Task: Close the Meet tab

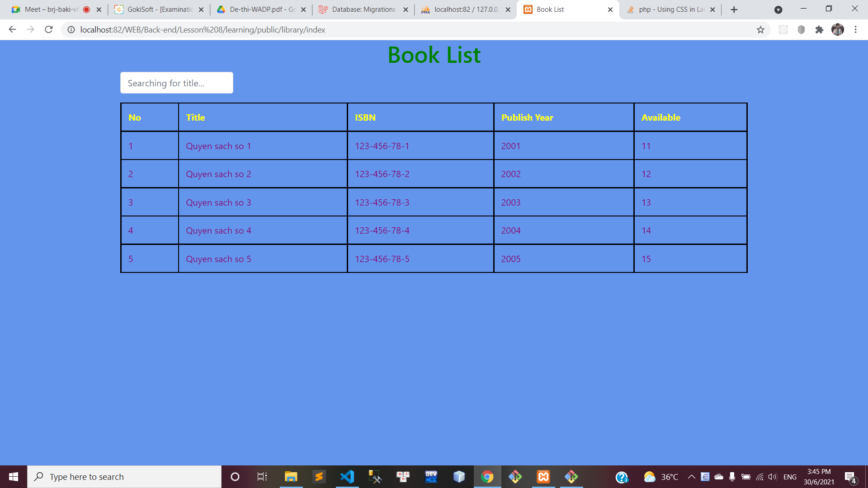Action: pos(99,9)
